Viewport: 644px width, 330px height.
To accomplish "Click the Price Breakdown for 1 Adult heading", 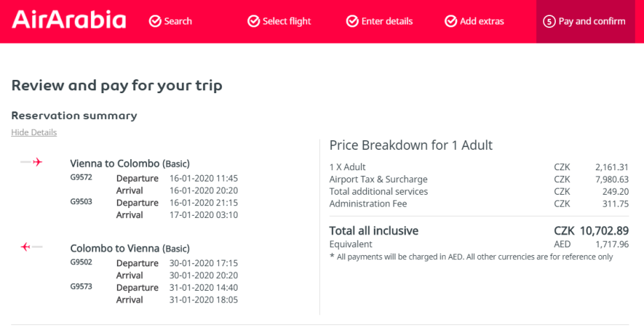I will click(411, 145).
